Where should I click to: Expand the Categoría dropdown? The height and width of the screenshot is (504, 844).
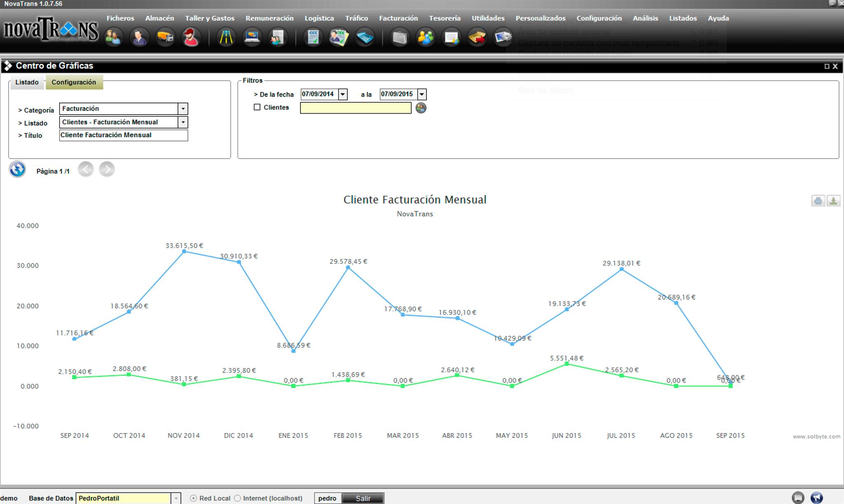(183, 109)
